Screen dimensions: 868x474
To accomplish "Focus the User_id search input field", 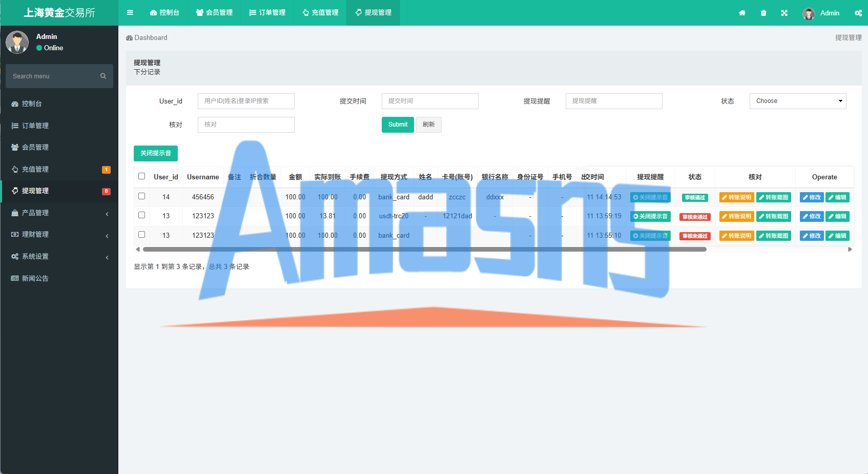I will click(246, 101).
